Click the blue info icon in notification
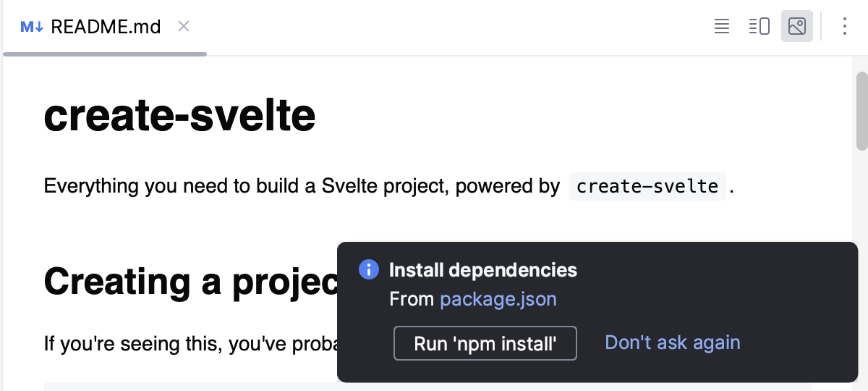868x391 pixels. (368, 270)
